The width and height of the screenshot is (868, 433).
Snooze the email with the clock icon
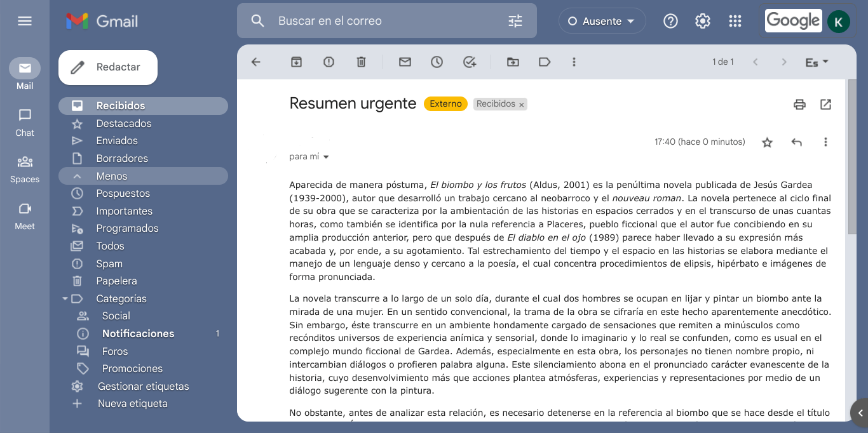tap(437, 62)
